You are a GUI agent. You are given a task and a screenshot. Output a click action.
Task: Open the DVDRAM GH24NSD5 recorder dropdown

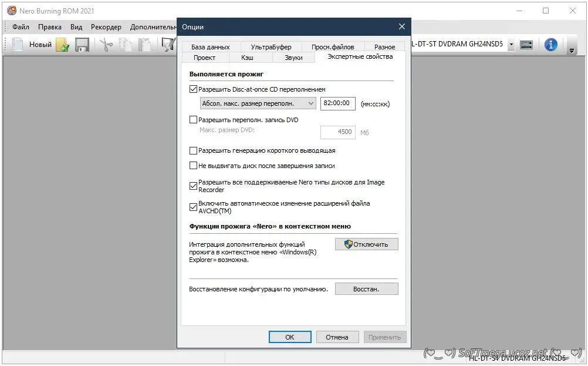511,45
